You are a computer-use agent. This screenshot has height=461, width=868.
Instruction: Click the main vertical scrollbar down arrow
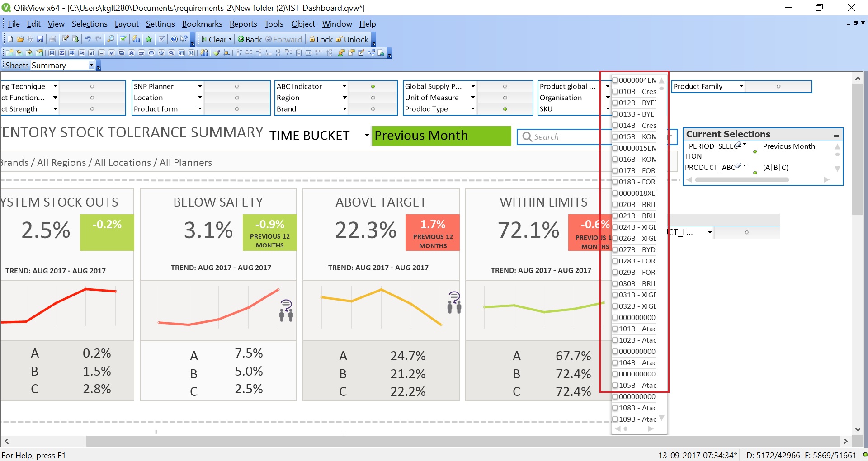[x=858, y=429]
